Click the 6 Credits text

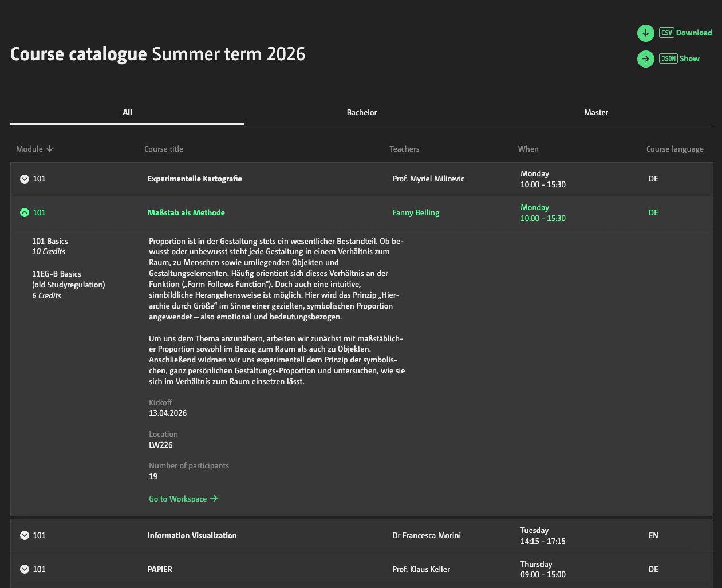[46, 296]
